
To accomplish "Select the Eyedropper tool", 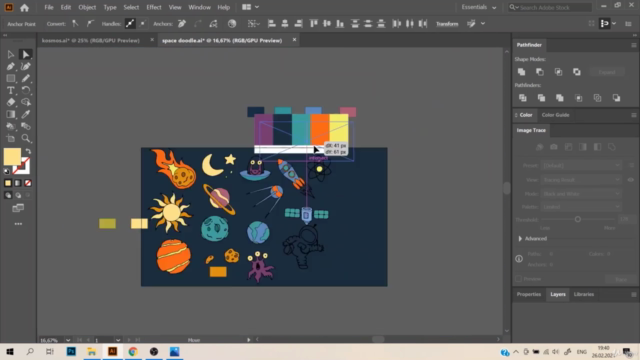I will [x=26, y=115].
